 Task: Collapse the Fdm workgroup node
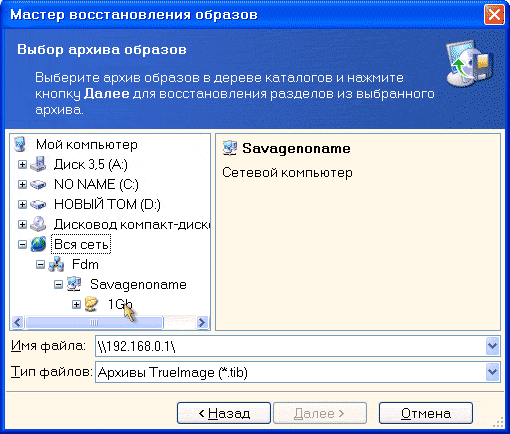point(40,265)
